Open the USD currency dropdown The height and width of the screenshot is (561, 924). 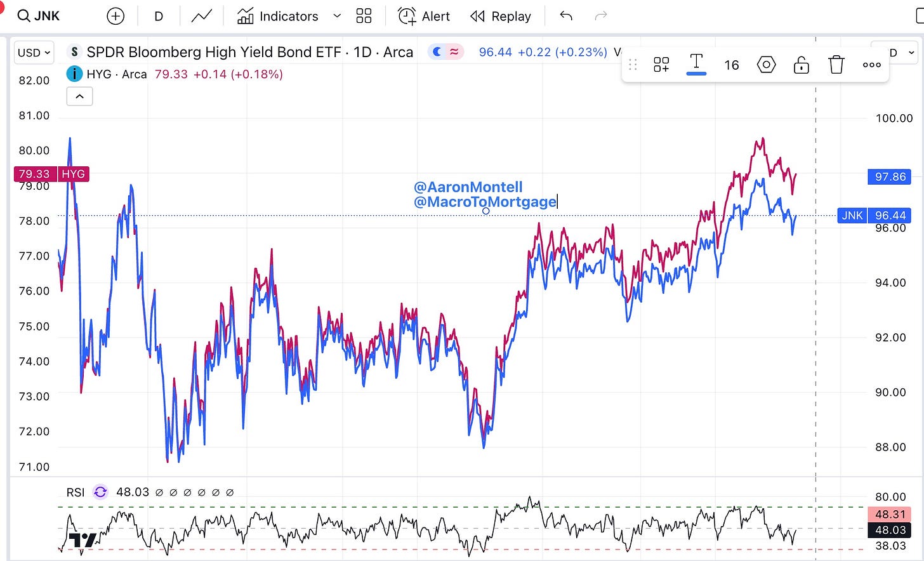(x=34, y=53)
